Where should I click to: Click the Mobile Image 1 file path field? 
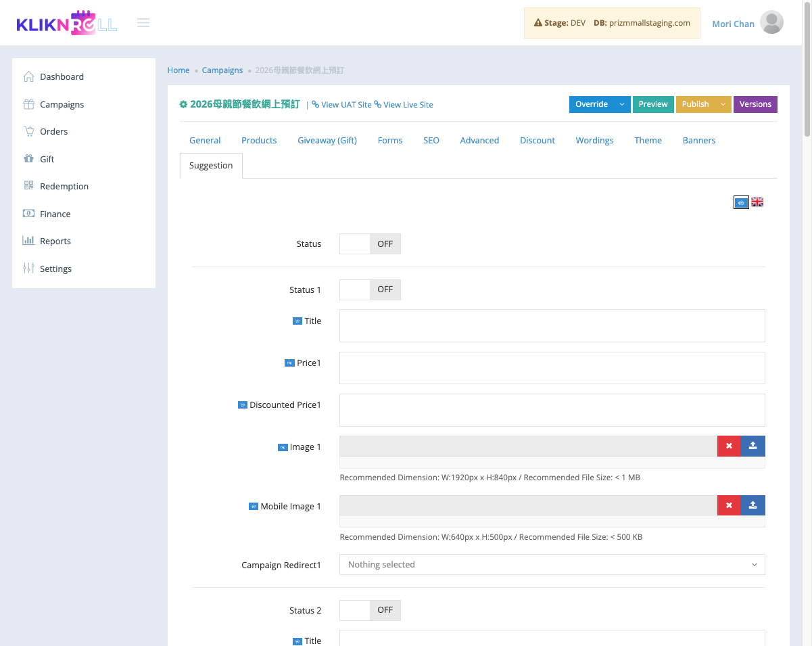click(528, 505)
